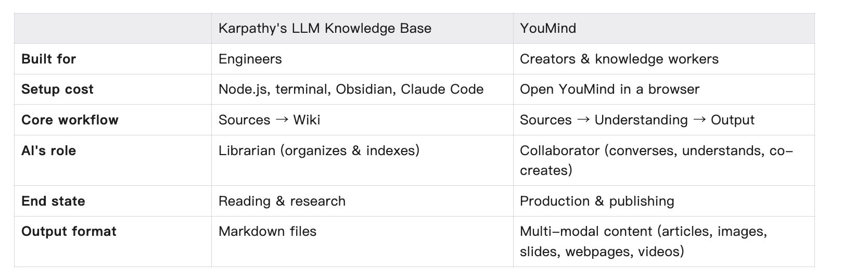Select the YouMind column header
The image size is (868, 278).
point(548,28)
